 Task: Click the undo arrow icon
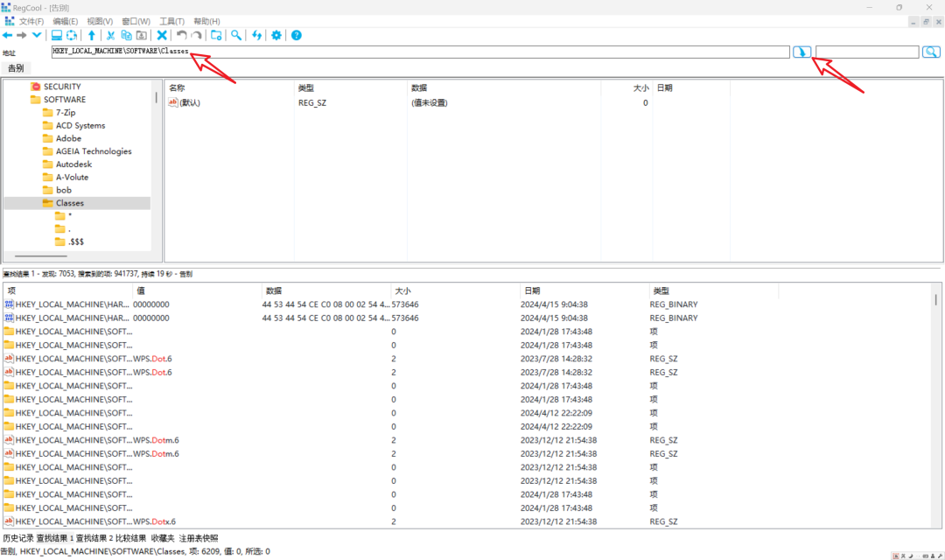pyautogui.click(x=181, y=36)
